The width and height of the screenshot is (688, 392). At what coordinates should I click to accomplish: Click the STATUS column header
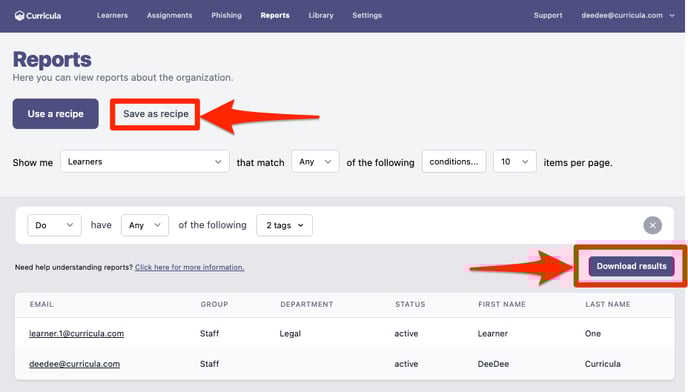(410, 304)
